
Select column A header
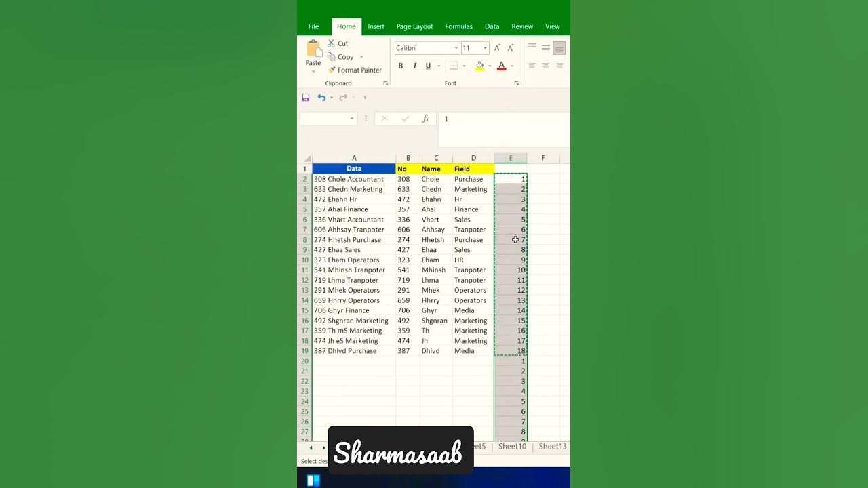coord(354,159)
